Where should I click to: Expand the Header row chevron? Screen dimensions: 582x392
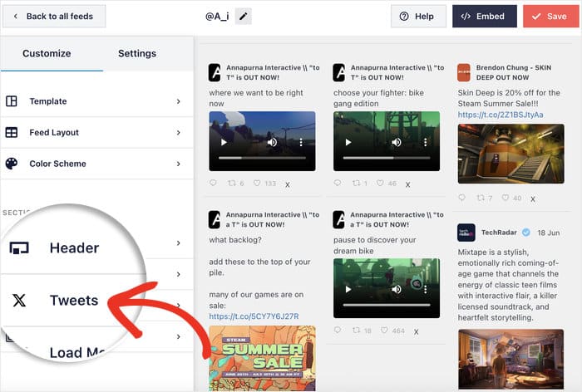179,243
